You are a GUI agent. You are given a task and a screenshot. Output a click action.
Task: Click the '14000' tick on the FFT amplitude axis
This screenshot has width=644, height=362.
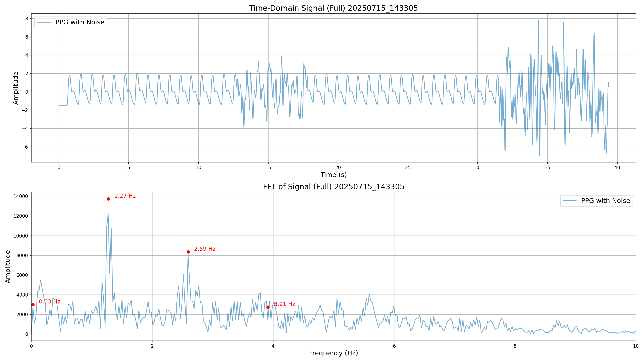pos(21,196)
